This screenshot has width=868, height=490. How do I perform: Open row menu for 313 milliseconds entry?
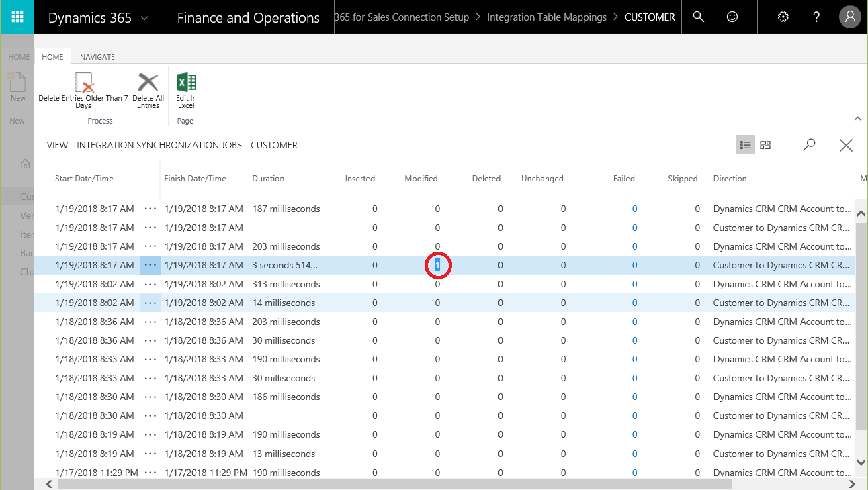coord(150,284)
